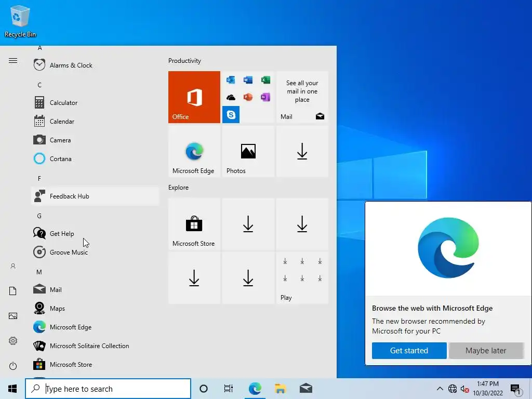Click Maybe later in Edge popup
The image size is (532, 399).
click(486, 351)
